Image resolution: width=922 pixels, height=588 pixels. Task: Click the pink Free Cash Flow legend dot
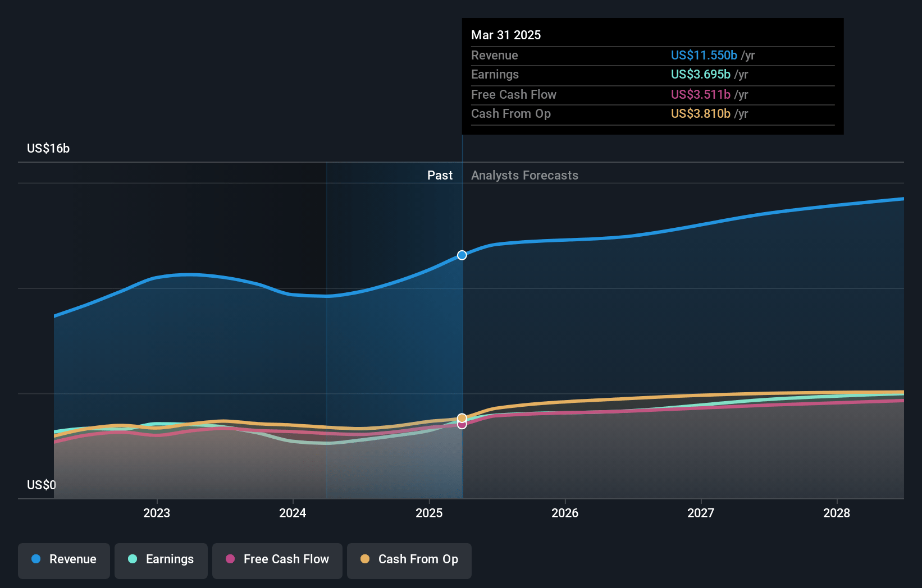pyautogui.click(x=230, y=559)
